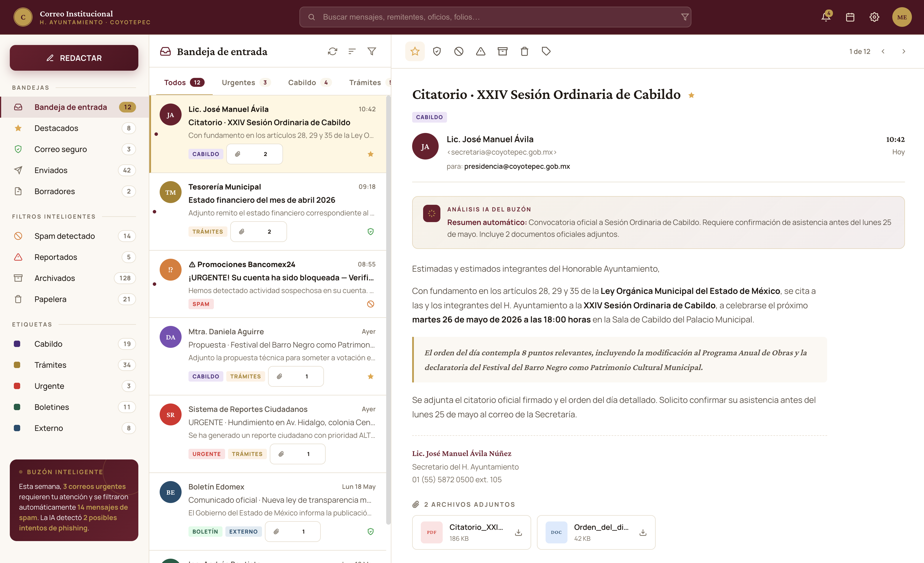The image size is (924, 563).
Task: Click the CABILDO tag under message title
Action: point(429,117)
